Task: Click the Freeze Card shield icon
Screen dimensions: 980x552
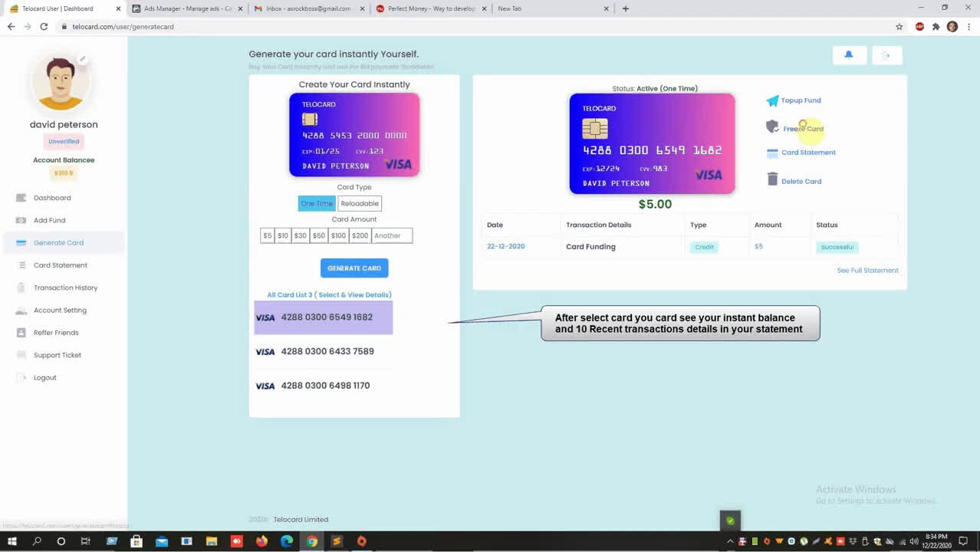Action: 772,127
